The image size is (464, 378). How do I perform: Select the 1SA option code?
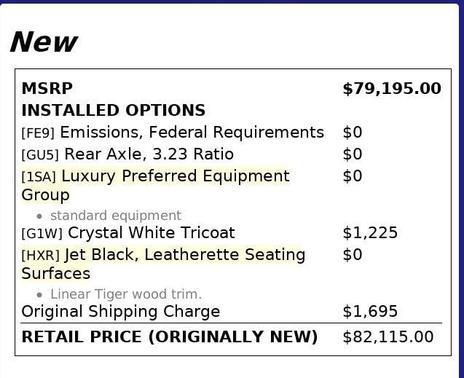38,177
